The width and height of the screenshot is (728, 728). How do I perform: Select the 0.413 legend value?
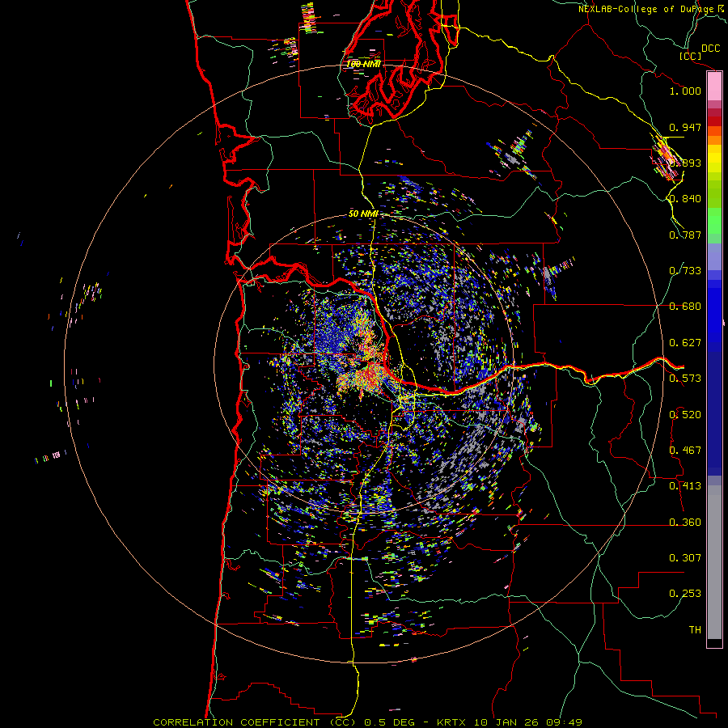point(685,486)
